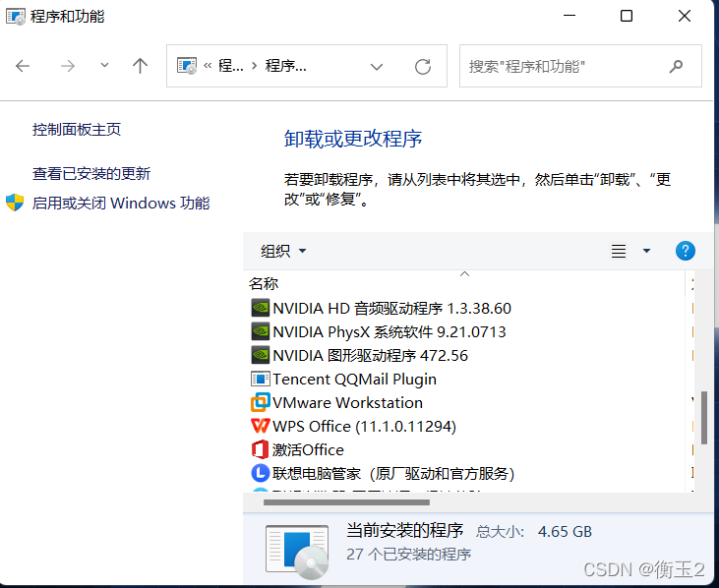Refresh the programs list
719x588 pixels.
pyautogui.click(x=422, y=67)
